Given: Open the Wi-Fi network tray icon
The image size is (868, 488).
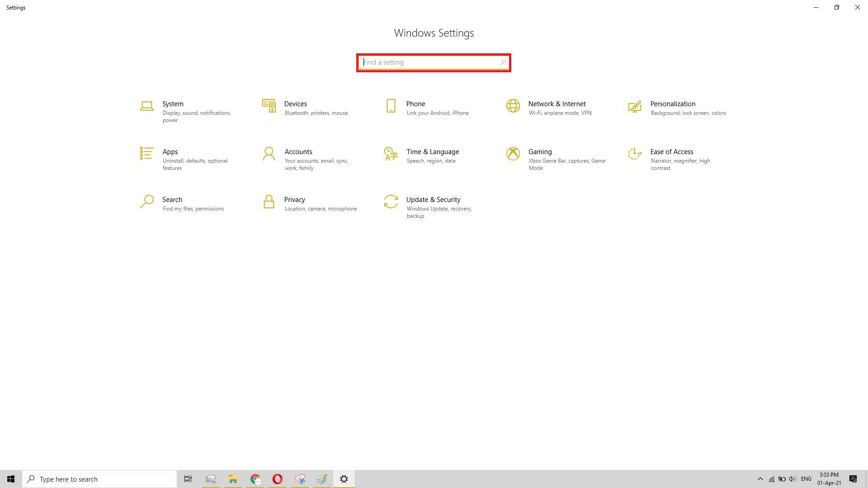Looking at the screenshot, I should tap(772, 479).
